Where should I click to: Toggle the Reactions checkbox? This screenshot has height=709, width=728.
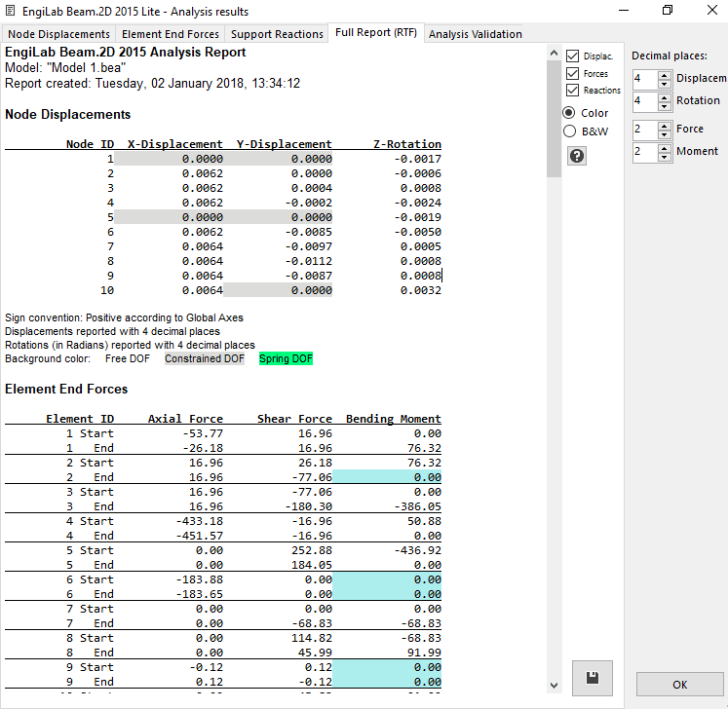572,90
